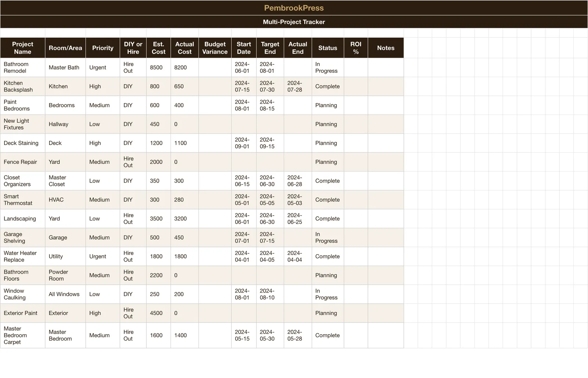This screenshot has height=378, width=588.
Task: Select the PembrookPress title cell
Action: pos(294,8)
